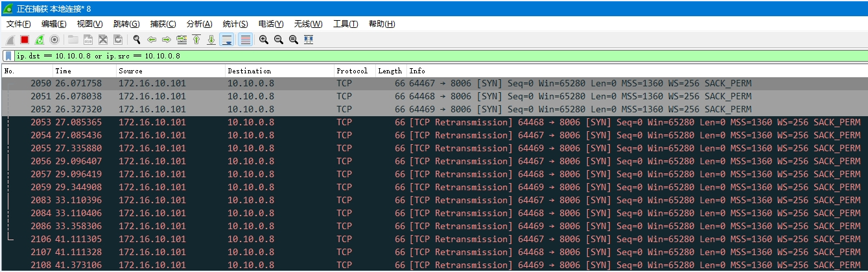Select packet row at time 41.111328

click(x=434, y=252)
